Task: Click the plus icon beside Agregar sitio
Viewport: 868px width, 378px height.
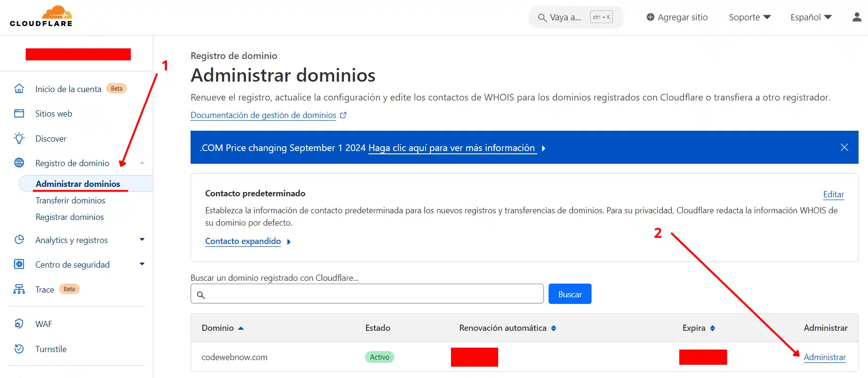Action: [650, 17]
